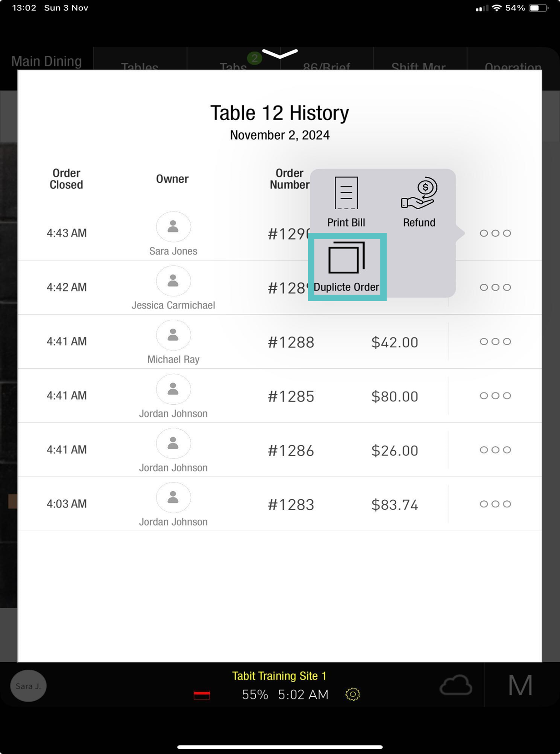Expand three-dot menu for order #1283
This screenshot has width=560, height=754.
tap(495, 504)
